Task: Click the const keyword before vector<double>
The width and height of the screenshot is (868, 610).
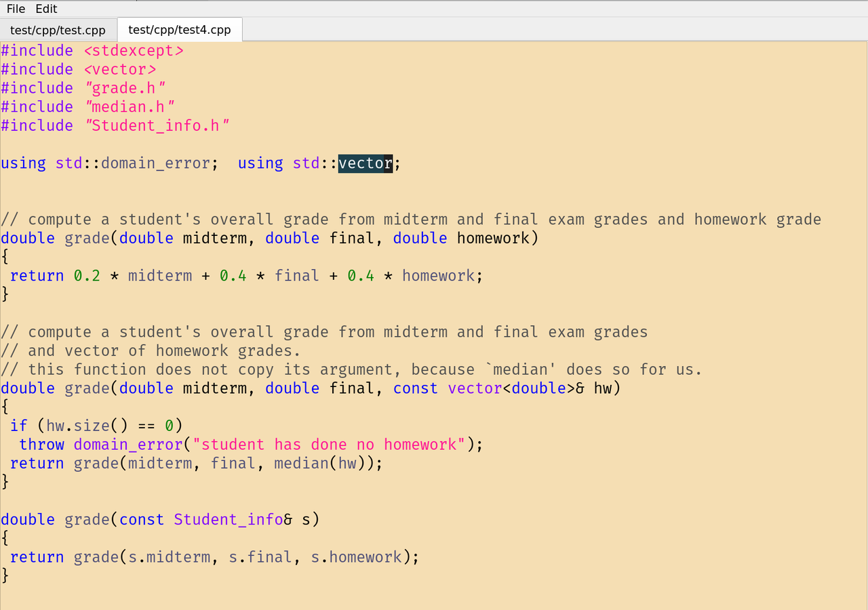Action: coord(415,388)
